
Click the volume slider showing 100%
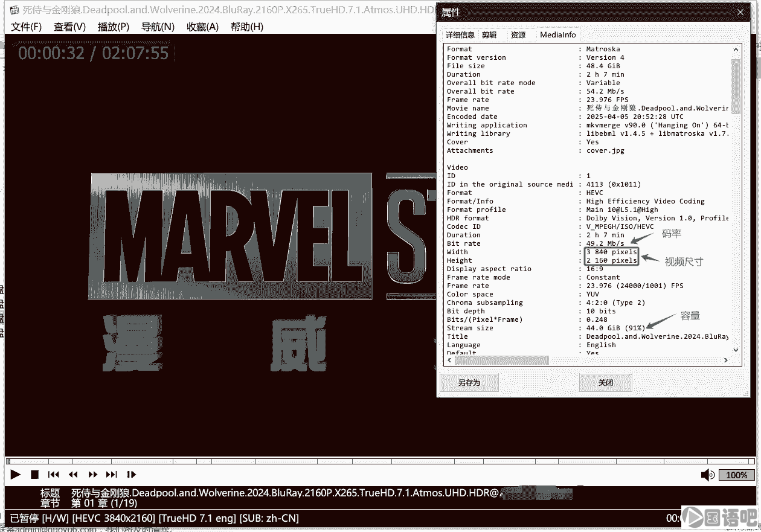(x=736, y=475)
